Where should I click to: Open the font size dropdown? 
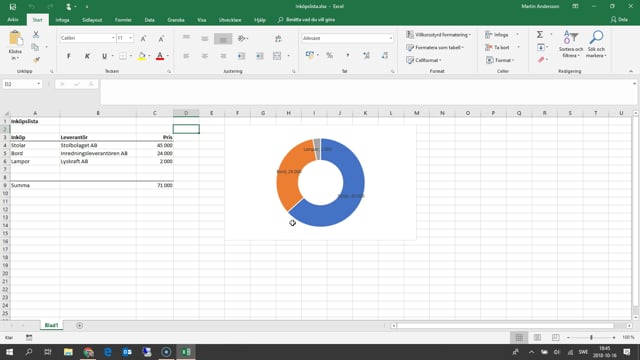click(x=130, y=38)
